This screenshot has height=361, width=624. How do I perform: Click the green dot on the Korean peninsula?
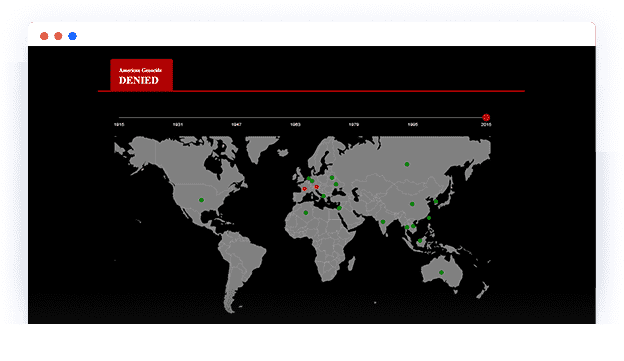click(x=436, y=202)
